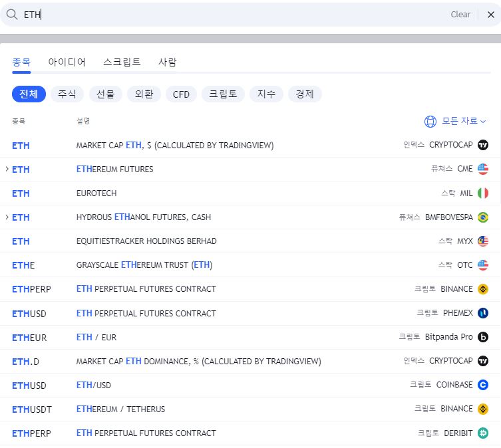Viewport: 501px width, 448px height.
Task: Click EQUITIESTRACKER HOLDINGS BERHAD description
Action: [146, 241]
